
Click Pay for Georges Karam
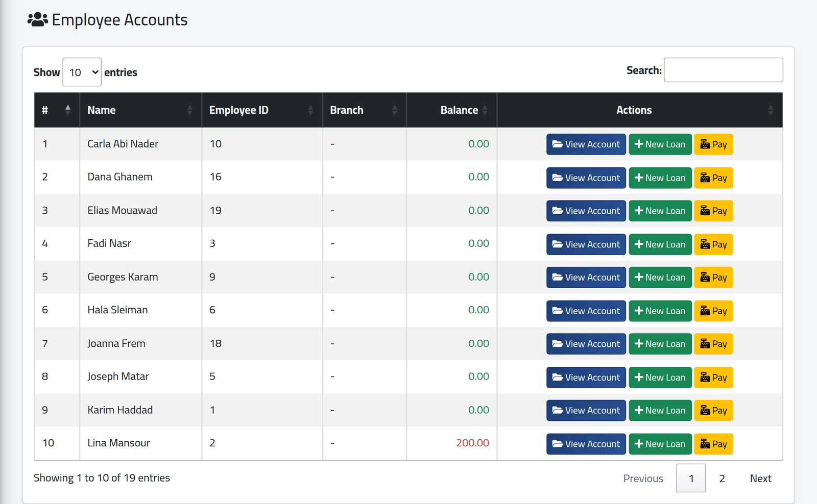[x=713, y=278]
